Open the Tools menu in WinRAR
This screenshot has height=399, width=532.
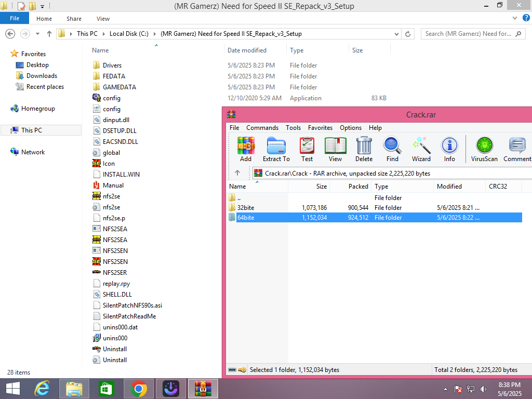point(293,128)
